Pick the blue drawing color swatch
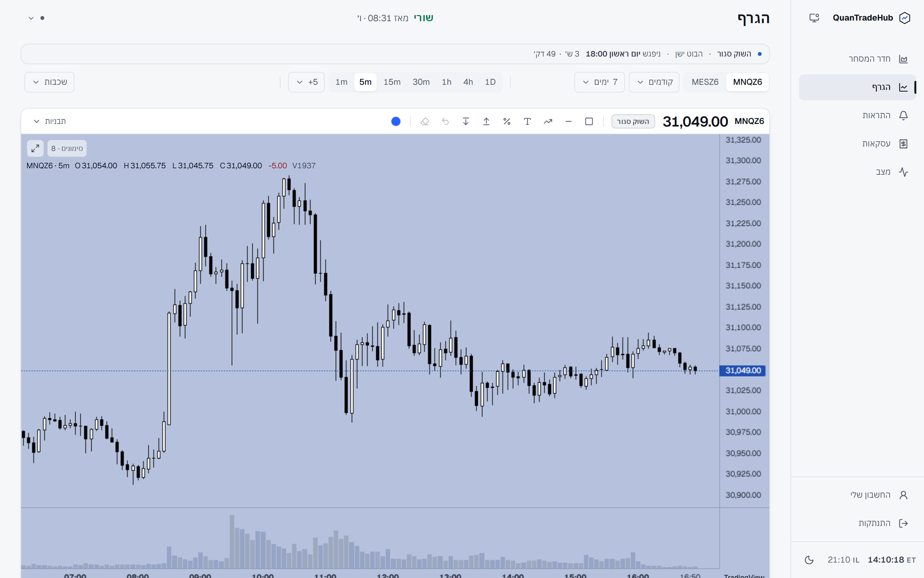This screenshot has height=578, width=924. point(396,122)
